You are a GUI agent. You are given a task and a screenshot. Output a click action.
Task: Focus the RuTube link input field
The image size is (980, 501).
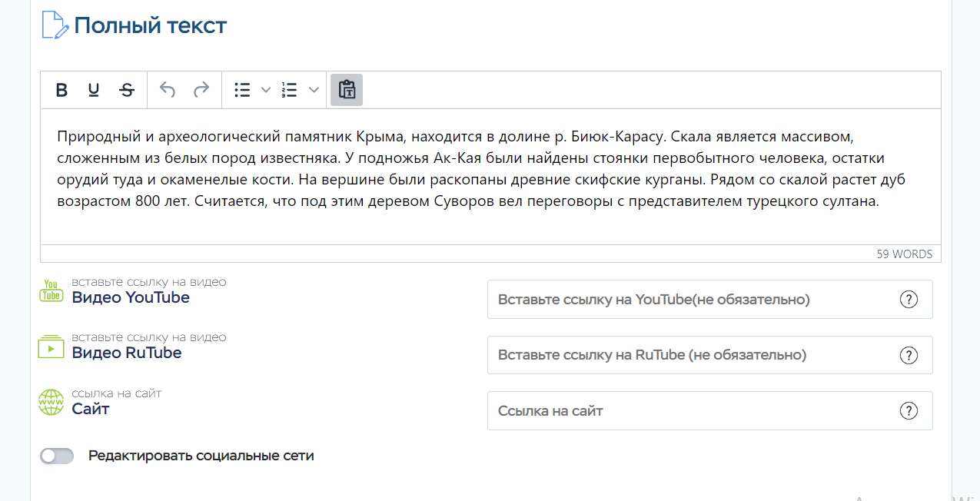click(692, 355)
